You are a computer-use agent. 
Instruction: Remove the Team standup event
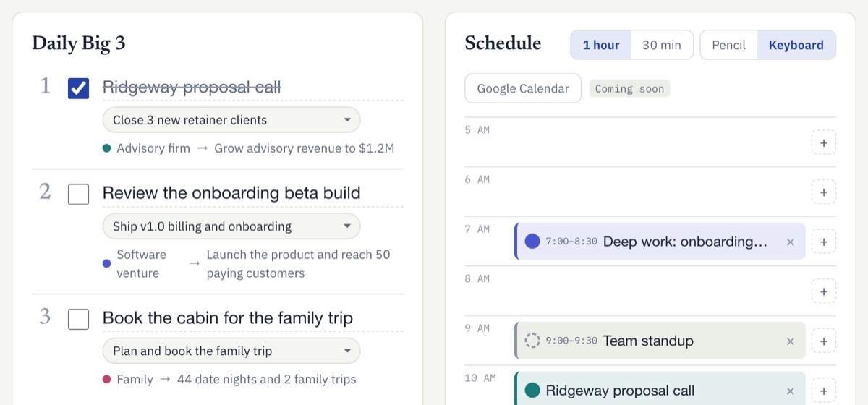tap(791, 341)
